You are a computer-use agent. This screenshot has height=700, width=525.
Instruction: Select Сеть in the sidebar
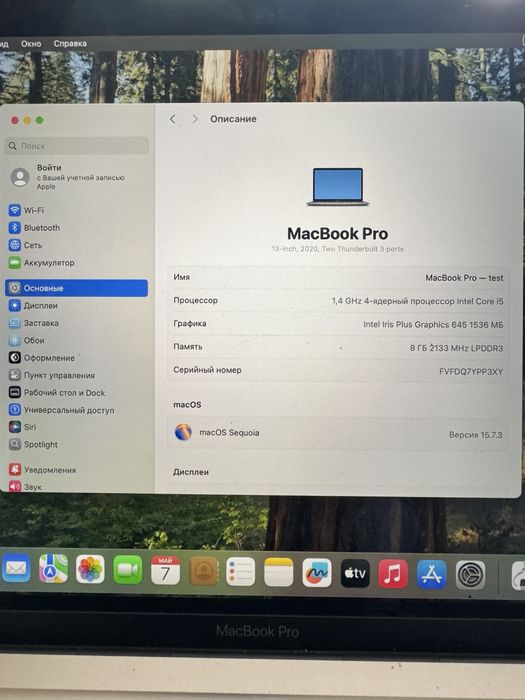click(26, 245)
